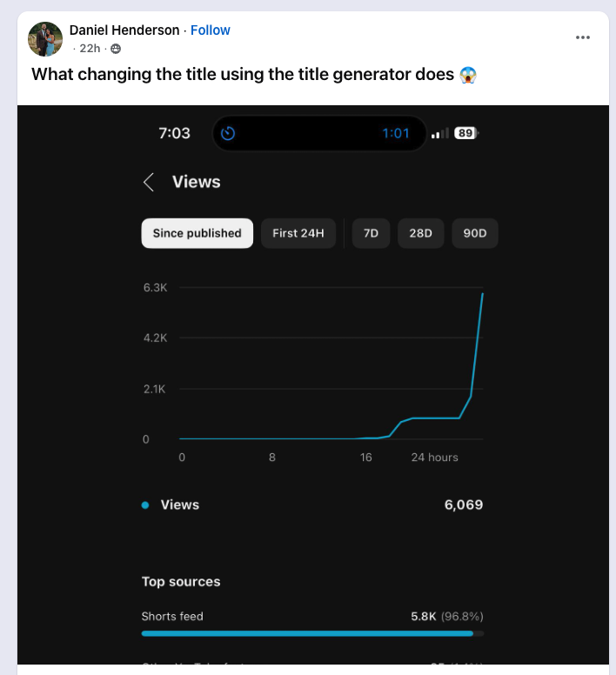Click the 6,069 views total
Viewport: 616px width, 675px height.
coord(463,505)
